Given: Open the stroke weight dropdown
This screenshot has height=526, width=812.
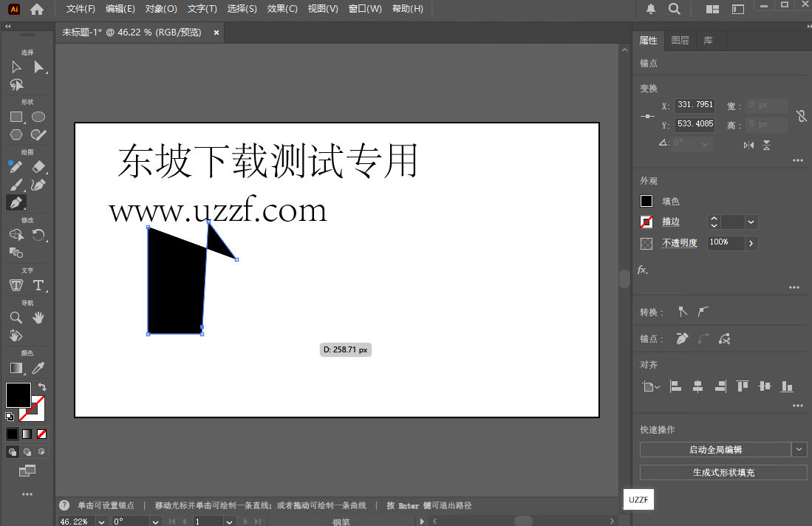Looking at the screenshot, I should (x=750, y=222).
